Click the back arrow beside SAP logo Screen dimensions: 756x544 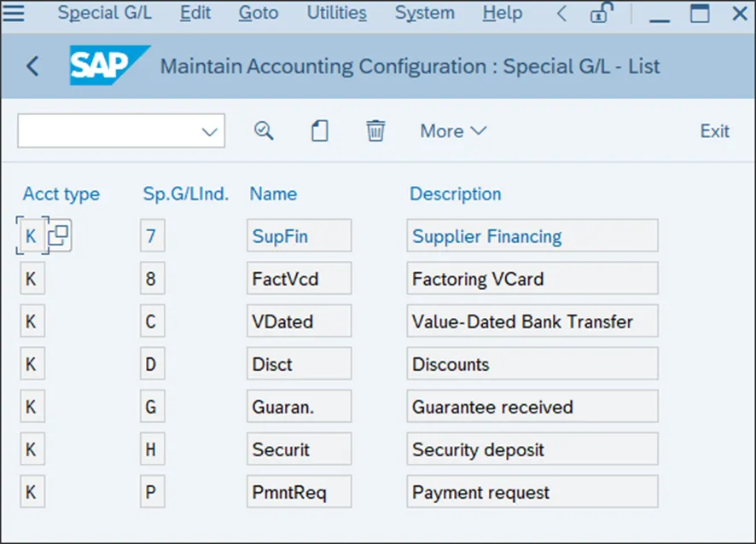[x=32, y=66]
